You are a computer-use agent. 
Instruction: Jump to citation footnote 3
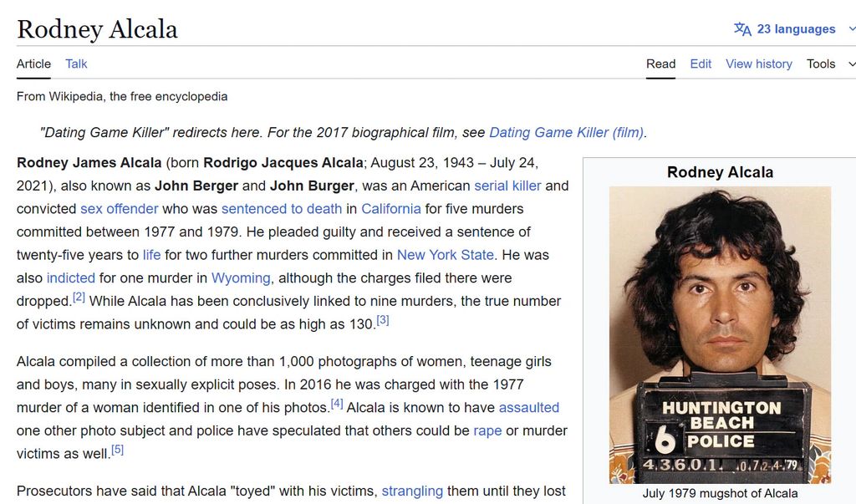[383, 320]
